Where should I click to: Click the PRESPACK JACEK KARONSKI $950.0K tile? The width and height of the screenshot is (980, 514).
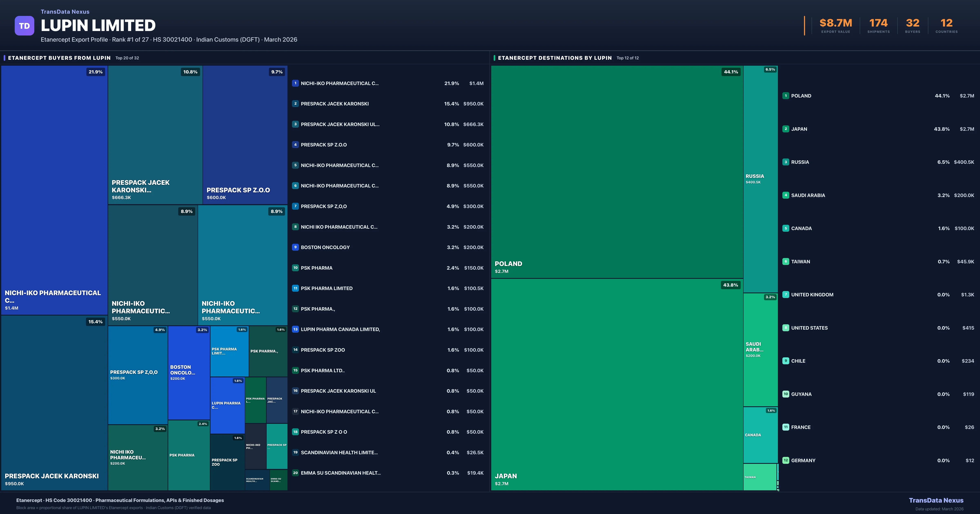[54, 403]
